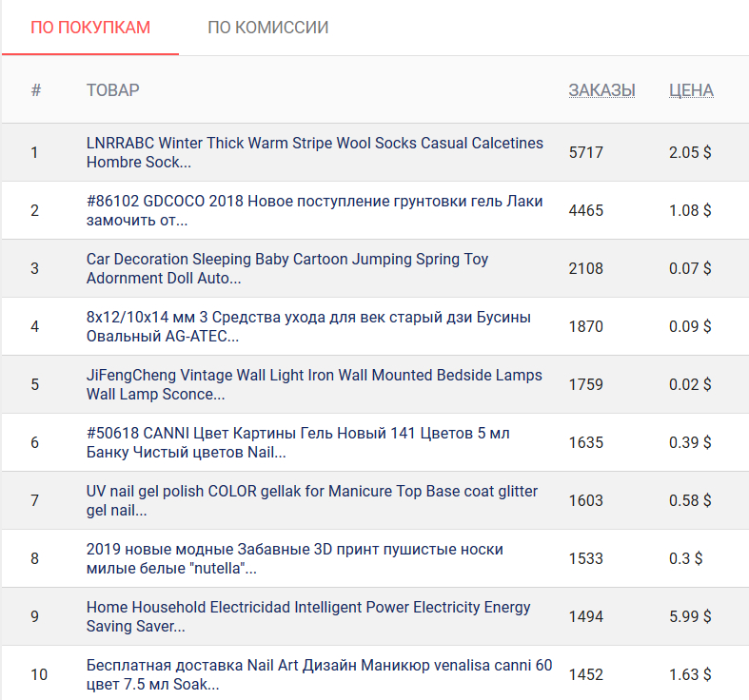
Task: Click the # column header
Action: coord(36,90)
